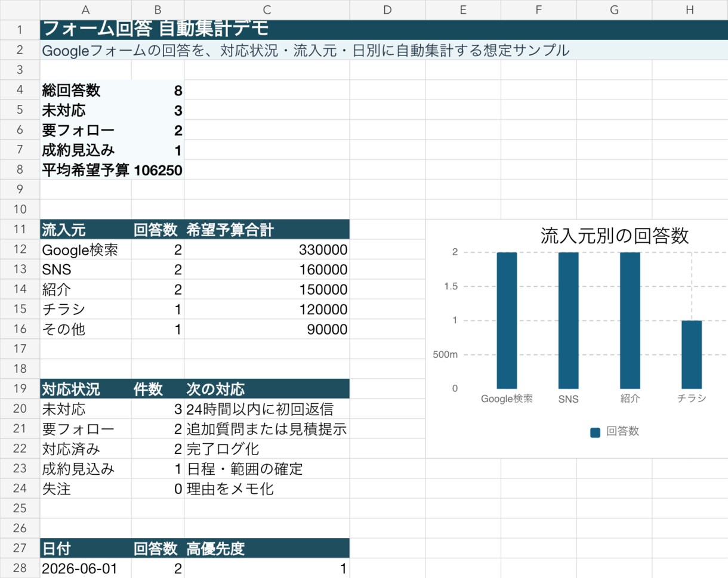This screenshot has height=578, width=728.
Task: Click the 対応状況 header cell
Action: [86, 390]
